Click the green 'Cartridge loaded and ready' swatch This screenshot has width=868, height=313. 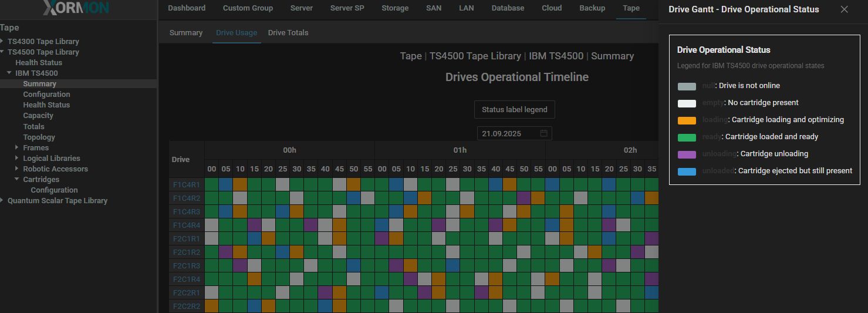click(x=687, y=137)
